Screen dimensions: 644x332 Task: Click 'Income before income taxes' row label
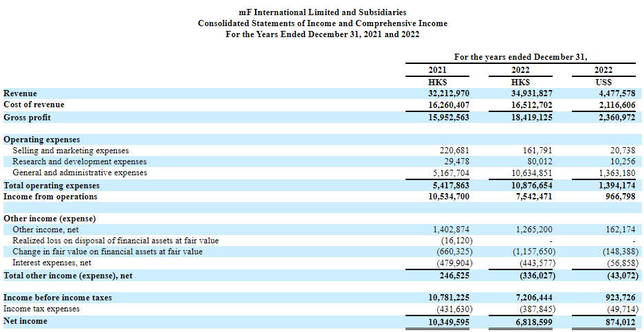point(58,298)
